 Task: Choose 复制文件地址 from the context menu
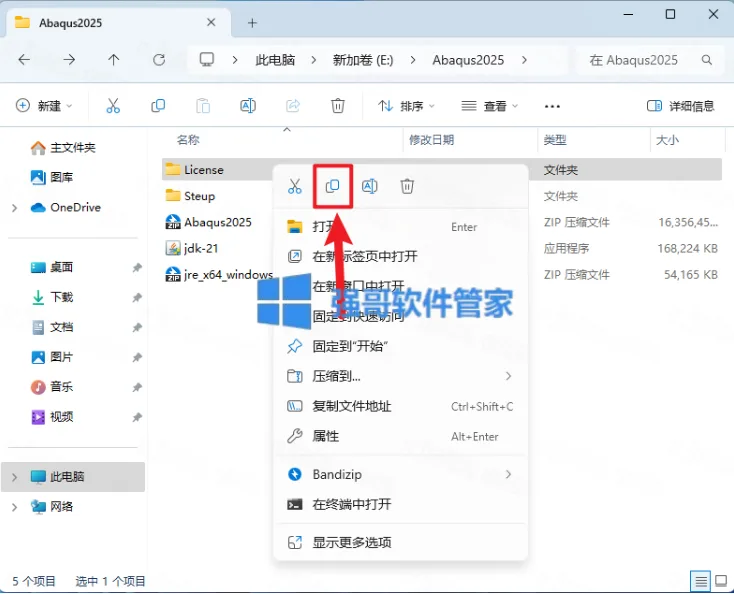tap(400, 406)
